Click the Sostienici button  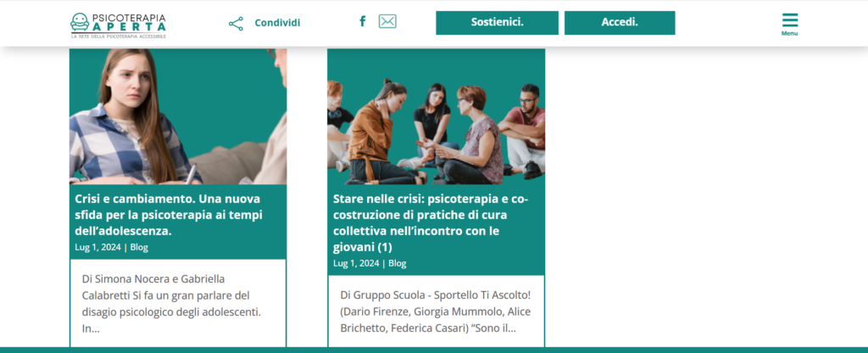tap(497, 23)
